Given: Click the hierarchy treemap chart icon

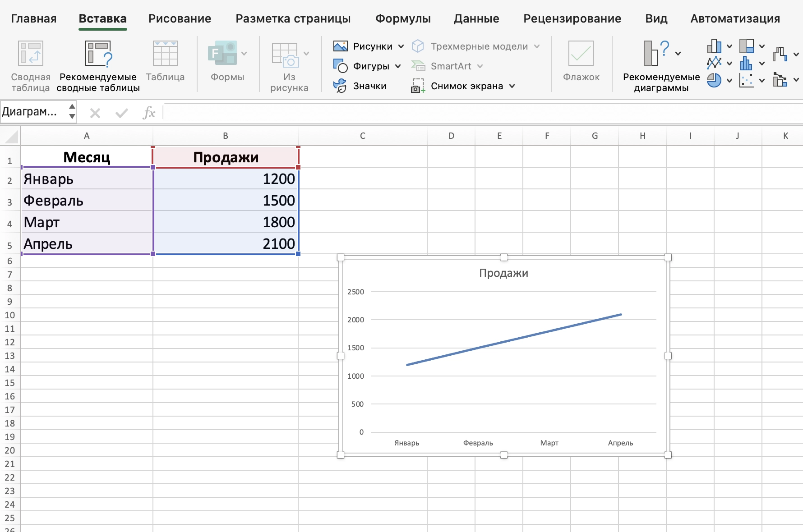Looking at the screenshot, I should tap(746, 46).
